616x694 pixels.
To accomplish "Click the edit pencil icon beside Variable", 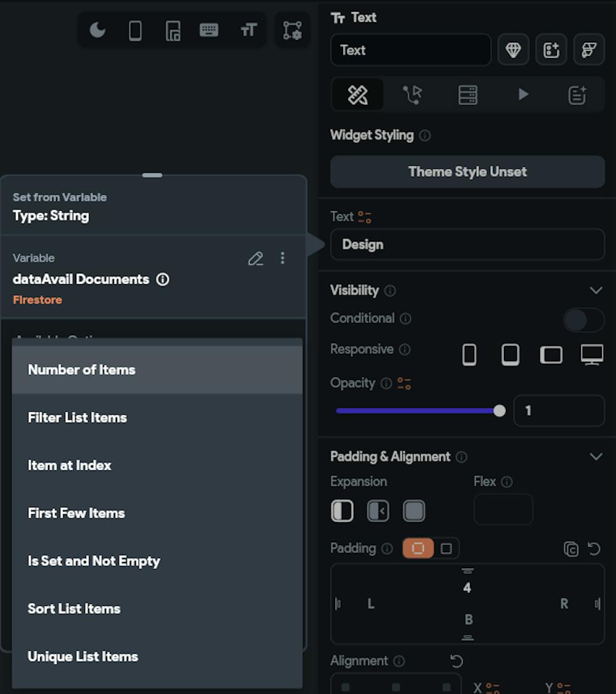I will 256,259.
